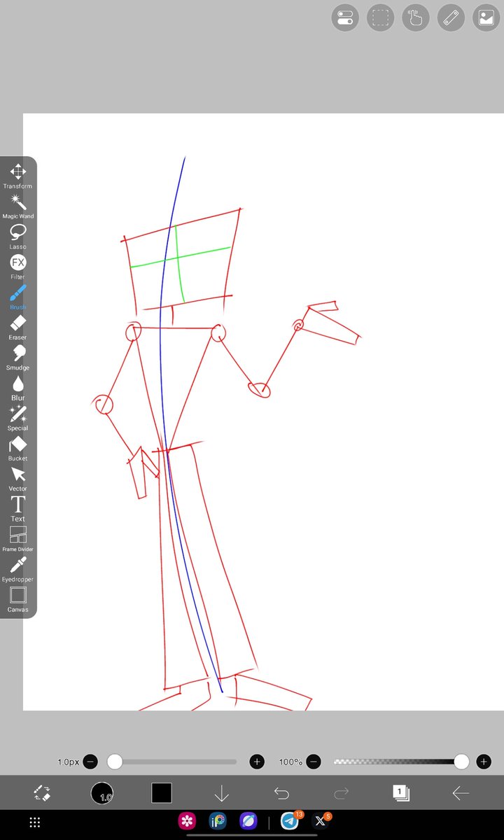Image resolution: width=504 pixels, height=840 pixels.
Task: Go back with left arrow button
Action: pos(461,793)
